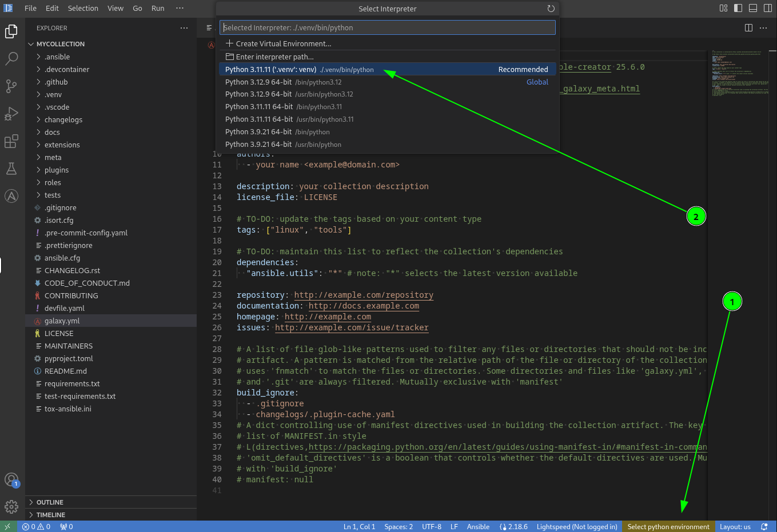Select Python 3.12.9 at /bin/python3.12
This screenshot has height=532, width=777.
coord(388,82)
